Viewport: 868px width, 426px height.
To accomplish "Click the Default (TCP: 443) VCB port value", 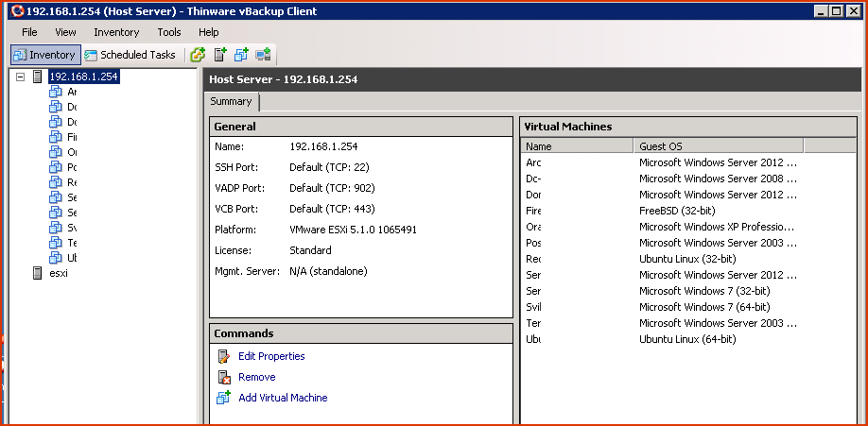I will tap(332, 209).
